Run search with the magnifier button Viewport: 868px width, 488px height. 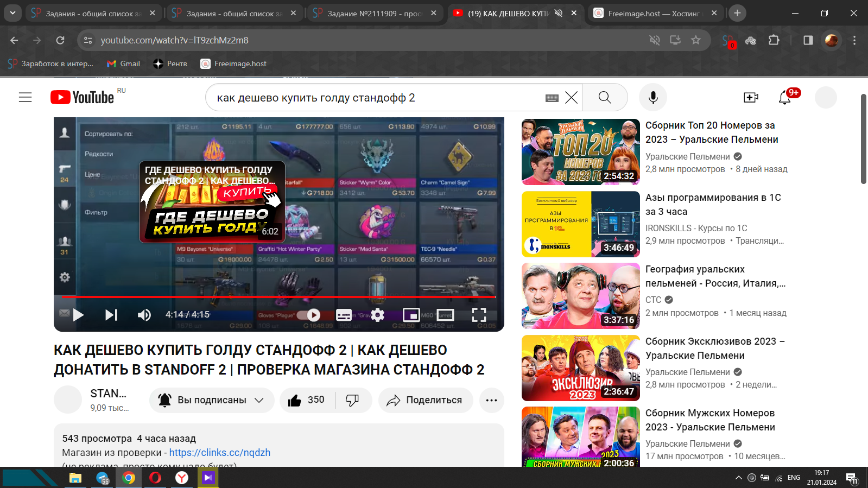point(605,98)
